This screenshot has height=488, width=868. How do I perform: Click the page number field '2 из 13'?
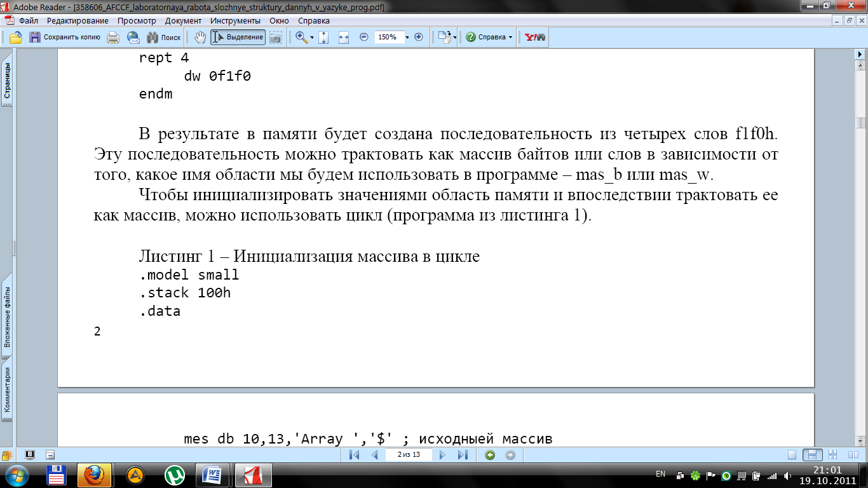pos(409,455)
